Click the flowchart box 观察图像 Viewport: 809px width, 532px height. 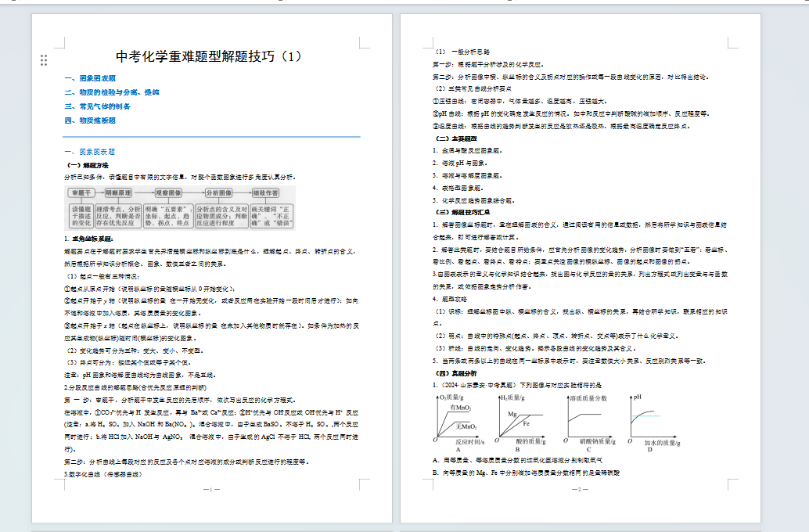point(169,193)
